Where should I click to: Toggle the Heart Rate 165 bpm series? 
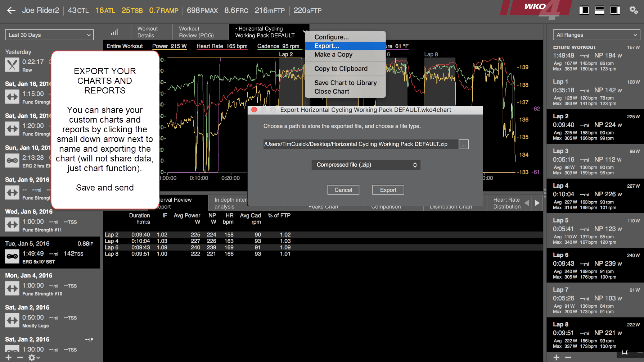tap(222, 46)
